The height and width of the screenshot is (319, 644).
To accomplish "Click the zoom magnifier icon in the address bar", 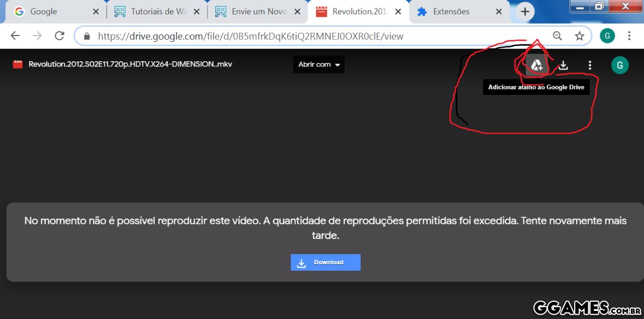I will (558, 36).
